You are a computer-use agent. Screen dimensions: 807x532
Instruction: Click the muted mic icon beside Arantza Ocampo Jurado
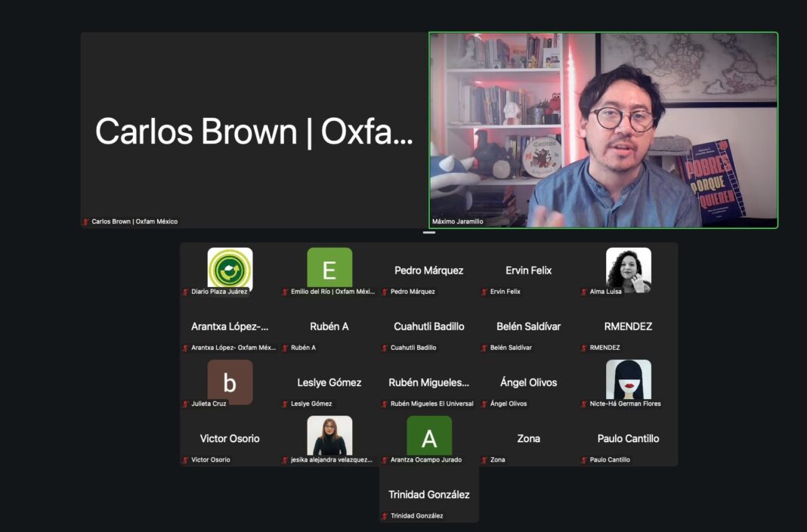coord(385,460)
